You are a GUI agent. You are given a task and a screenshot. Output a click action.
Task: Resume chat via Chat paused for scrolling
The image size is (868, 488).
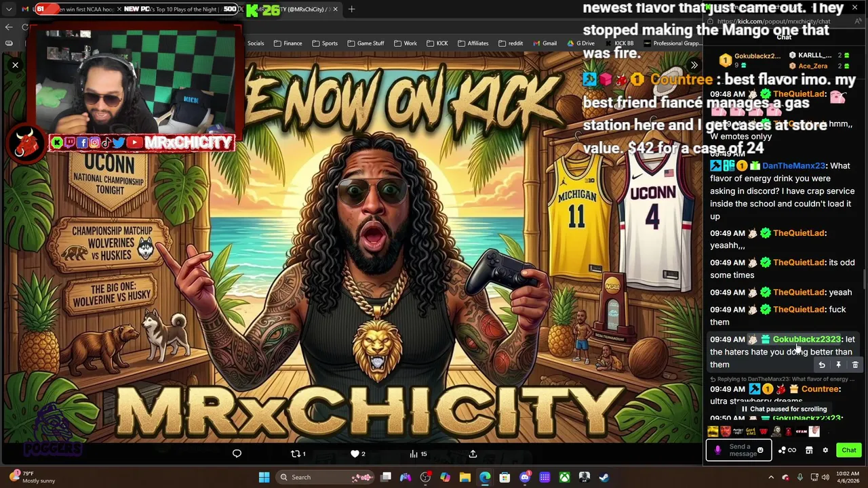[x=783, y=409]
